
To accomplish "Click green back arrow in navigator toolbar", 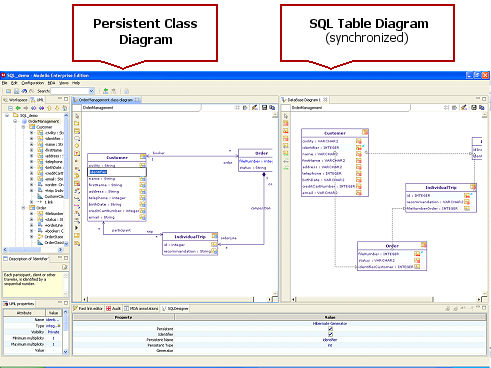I will tap(18, 108).
